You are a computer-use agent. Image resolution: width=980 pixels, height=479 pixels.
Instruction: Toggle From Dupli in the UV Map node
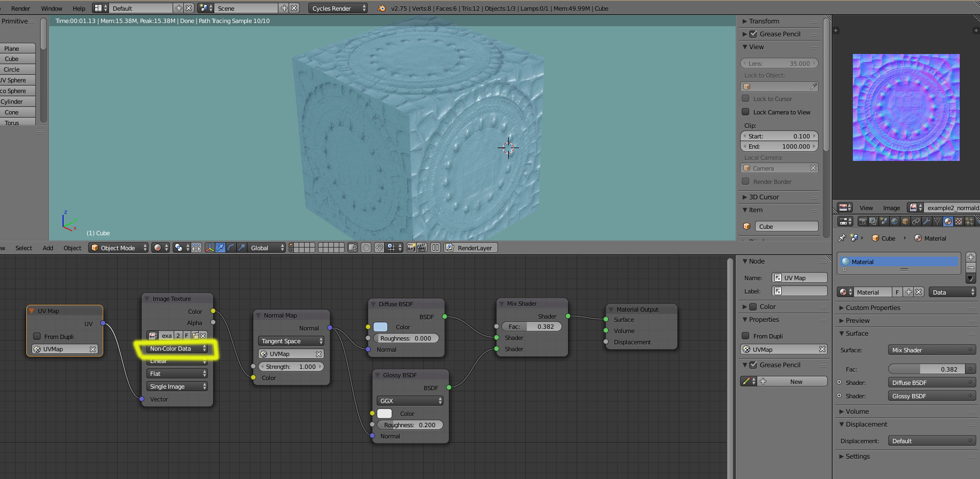coord(37,336)
